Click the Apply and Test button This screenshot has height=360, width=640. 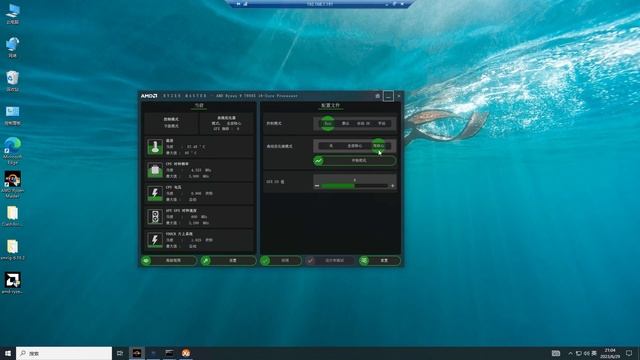[x=330, y=260]
